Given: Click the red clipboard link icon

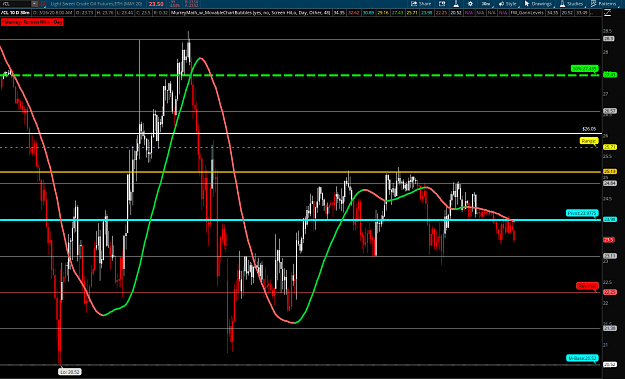Looking at the screenshot, I should click(43, 4).
